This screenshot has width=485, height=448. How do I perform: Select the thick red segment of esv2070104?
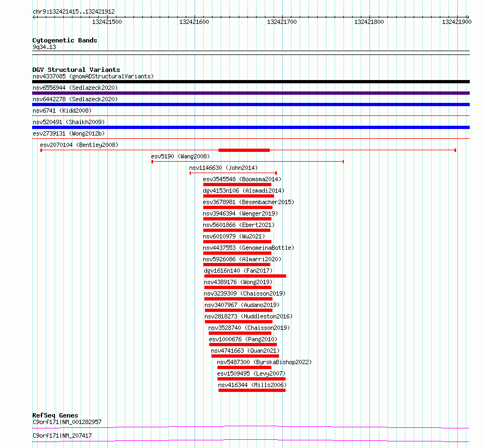pyautogui.click(x=244, y=150)
